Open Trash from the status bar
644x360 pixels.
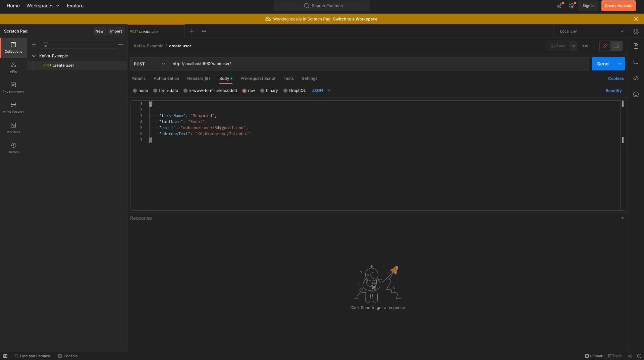(x=615, y=356)
